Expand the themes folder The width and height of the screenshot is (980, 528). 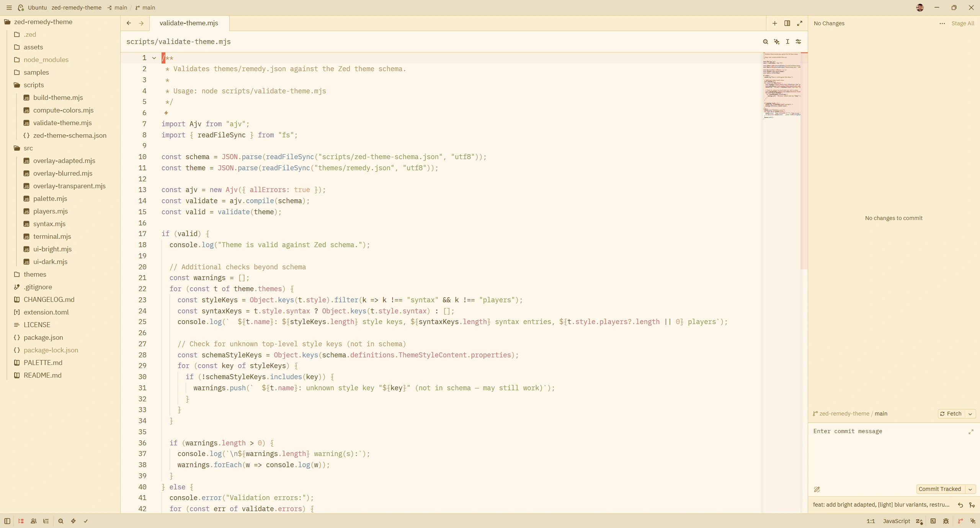pyautogui.click(x=60, y=274)
